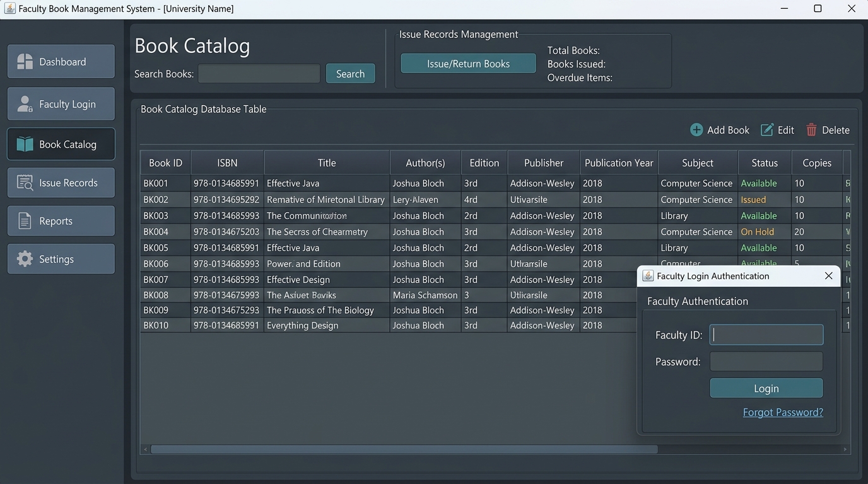Click the Delete label in table toolbar
The width and height of the screenshot is (868, 484).
click(x=836, y=130)
